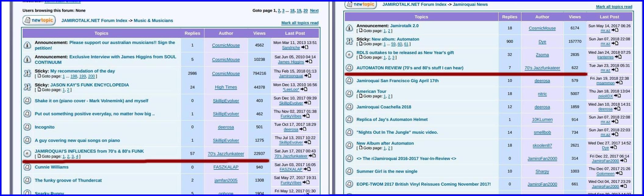Open page 61 of New album: Automaton
The height and width of the screenshot is (196, 644).
click(x=406, y=44)
